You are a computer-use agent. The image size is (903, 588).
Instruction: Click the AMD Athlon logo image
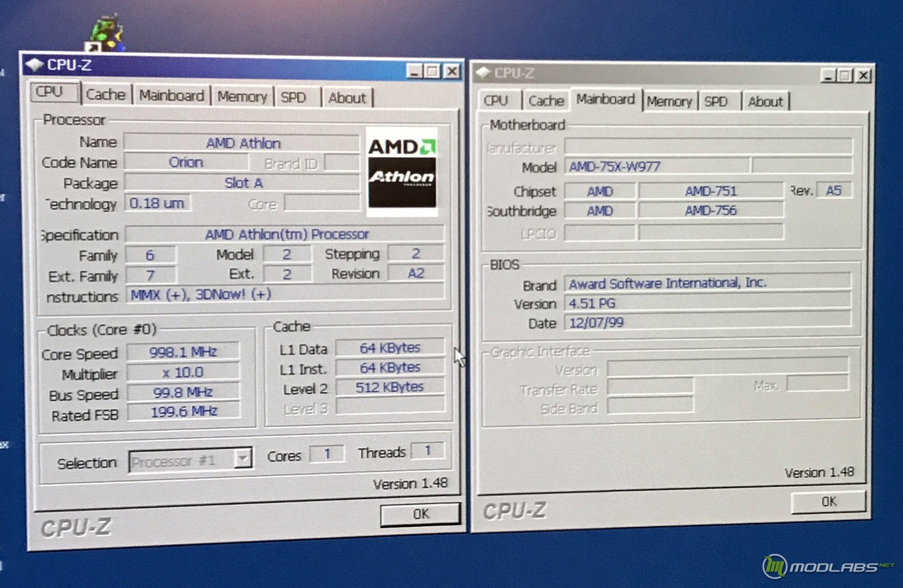[x=402, y=172]
